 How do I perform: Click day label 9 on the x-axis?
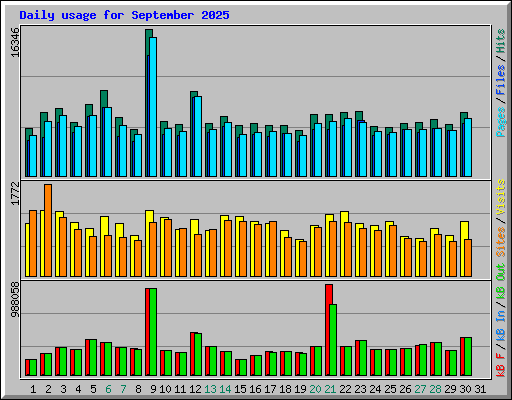coord(153,389)
